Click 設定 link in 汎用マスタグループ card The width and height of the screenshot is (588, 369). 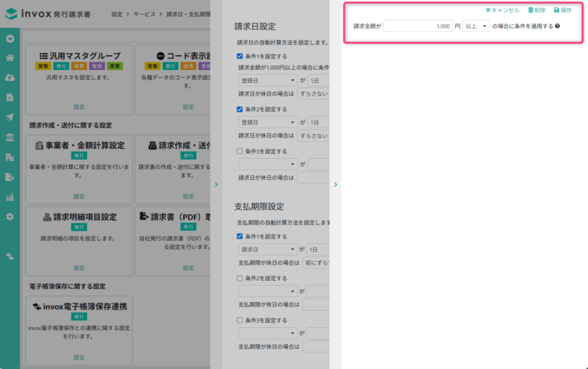click(79, 107)
